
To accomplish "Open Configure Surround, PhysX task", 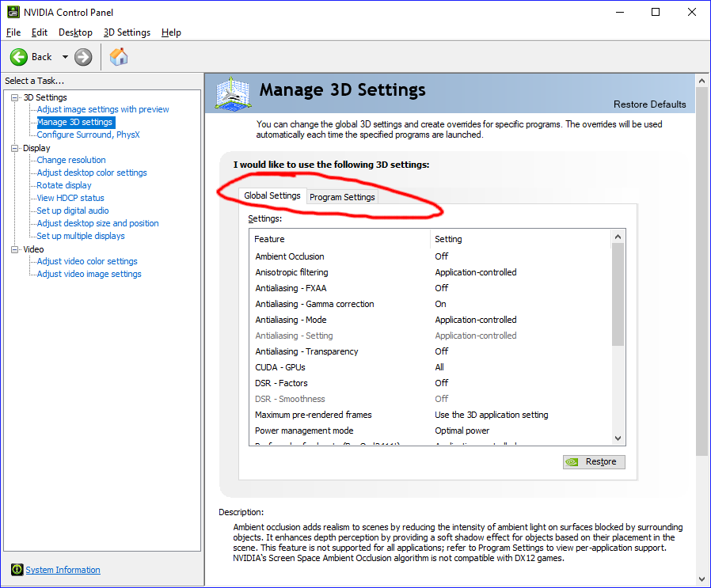I will 88,135.
